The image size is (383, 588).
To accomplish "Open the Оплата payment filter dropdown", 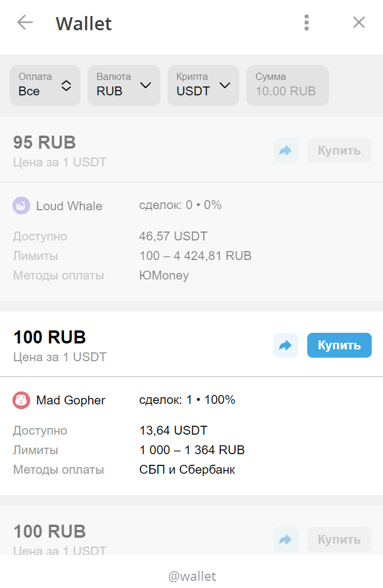I will coord(45,85).
